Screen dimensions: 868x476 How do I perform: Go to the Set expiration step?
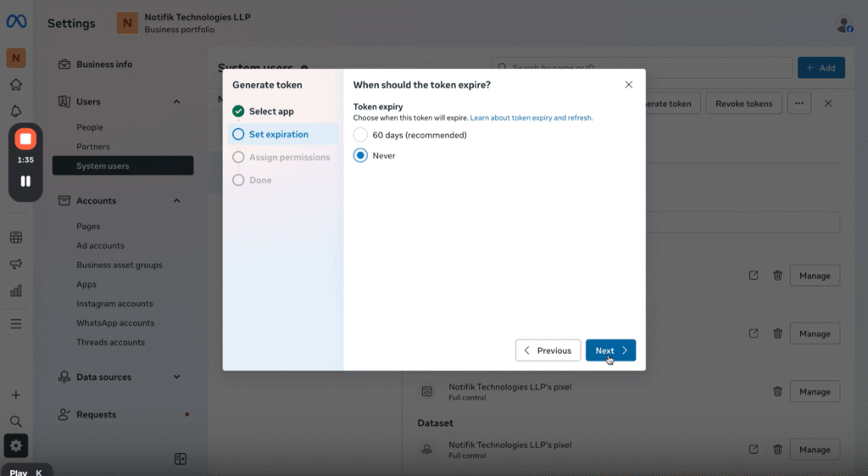278,134
